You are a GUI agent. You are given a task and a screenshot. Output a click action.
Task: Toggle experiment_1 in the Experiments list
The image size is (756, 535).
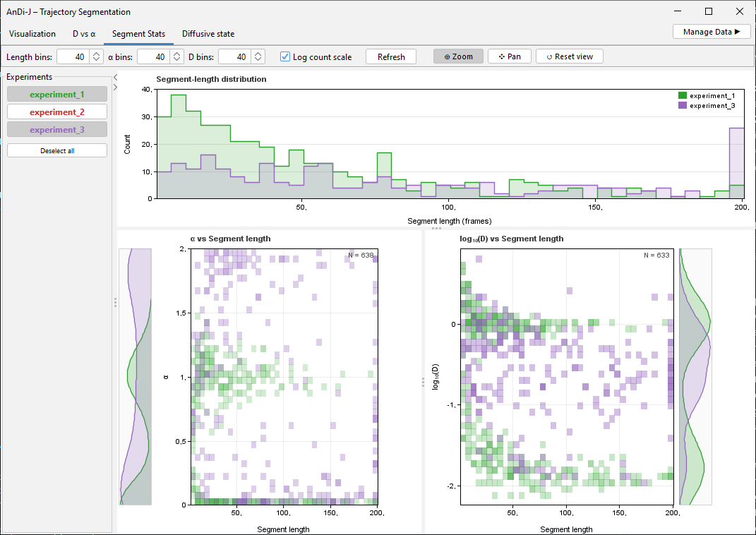[57, 95]
